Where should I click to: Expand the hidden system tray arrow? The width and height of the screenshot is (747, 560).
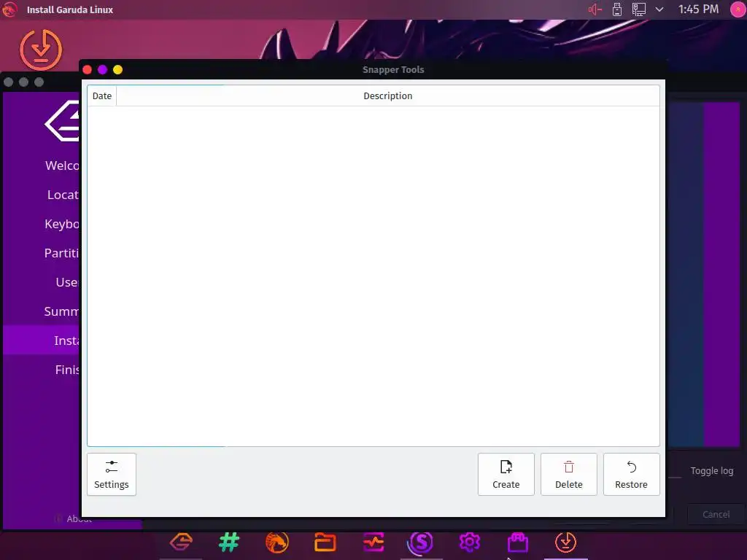659,9
